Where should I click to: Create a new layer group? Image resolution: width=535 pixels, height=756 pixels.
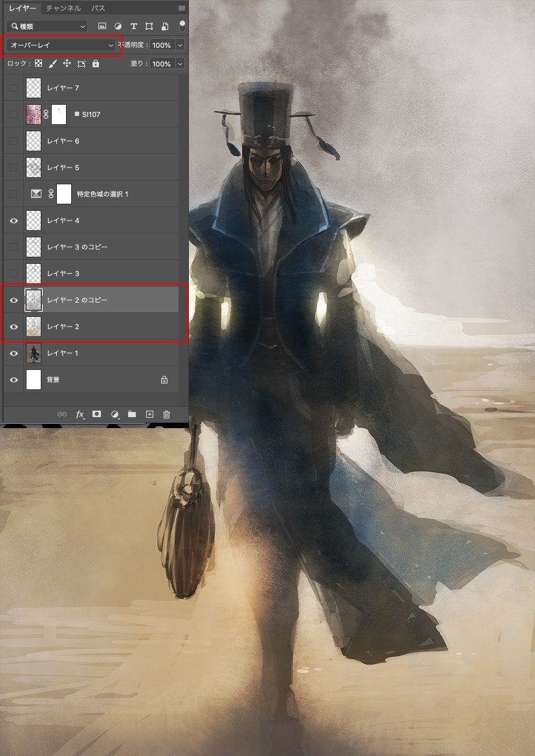pos(132,414)
